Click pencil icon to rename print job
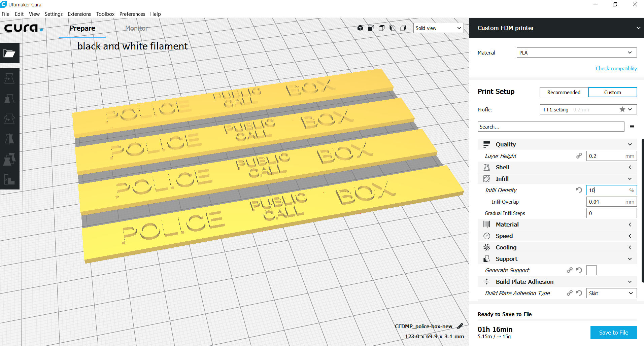644x346 pixels. pos(460,326)
